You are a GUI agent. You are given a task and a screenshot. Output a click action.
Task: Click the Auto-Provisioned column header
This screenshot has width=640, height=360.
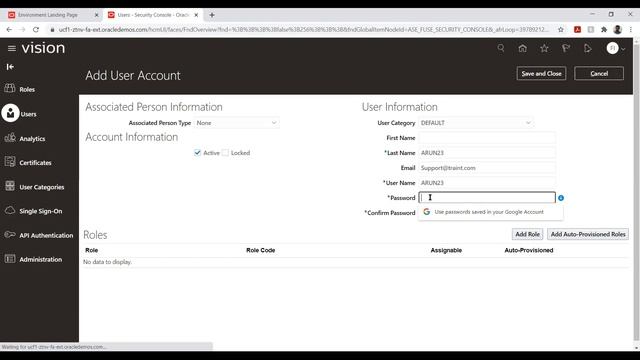(x=529, y=250)
